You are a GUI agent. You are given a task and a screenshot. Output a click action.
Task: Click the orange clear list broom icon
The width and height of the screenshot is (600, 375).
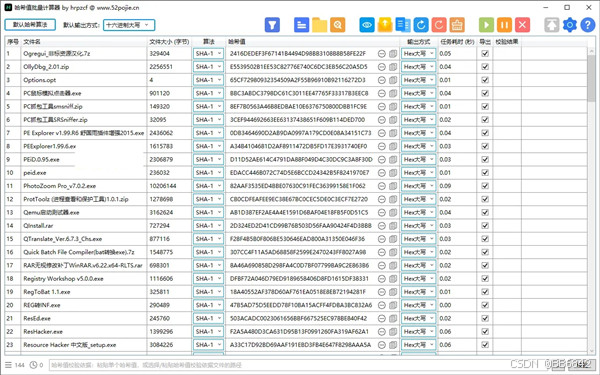[457, 25]
